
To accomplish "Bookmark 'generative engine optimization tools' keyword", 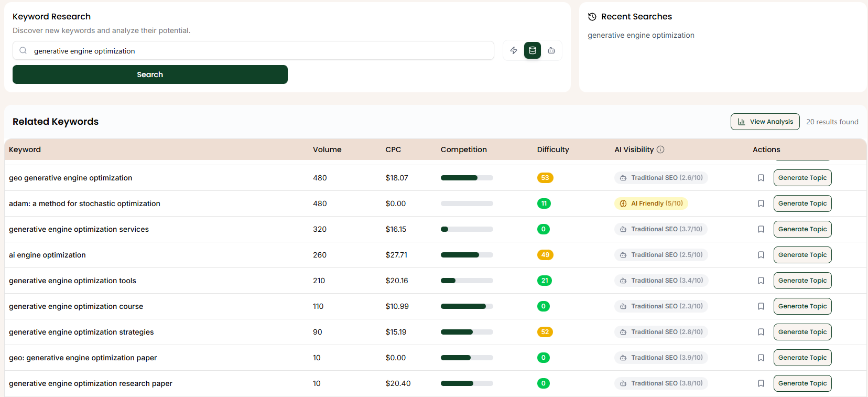I will tap(761, 281).
